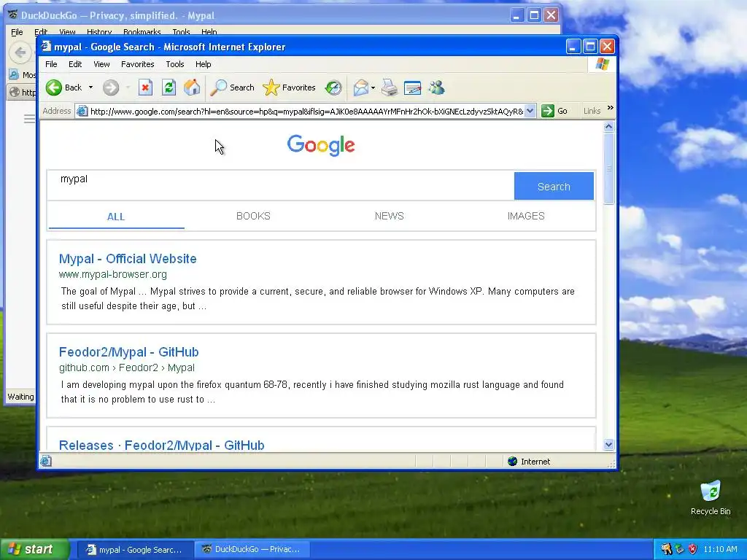Open the Edit menu in Internet Explorer
Screen dimensions: 747x560
point(75,64)
